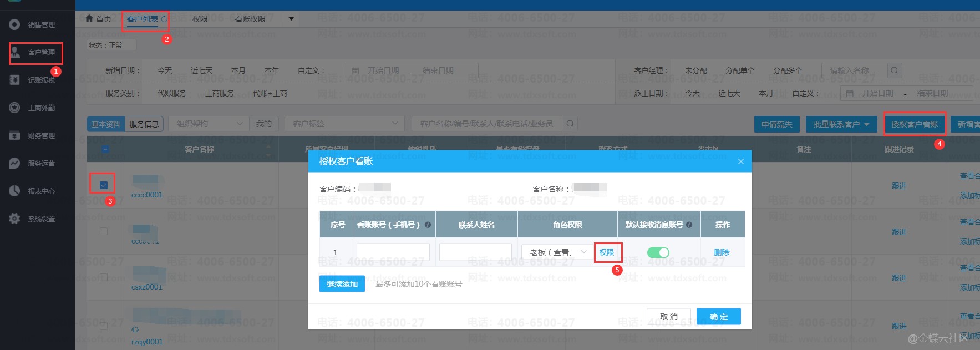This screenshot has height=350, width=980.
Task: Click the 记账报税 sidebar icon
Action: (x=15, y=80)
